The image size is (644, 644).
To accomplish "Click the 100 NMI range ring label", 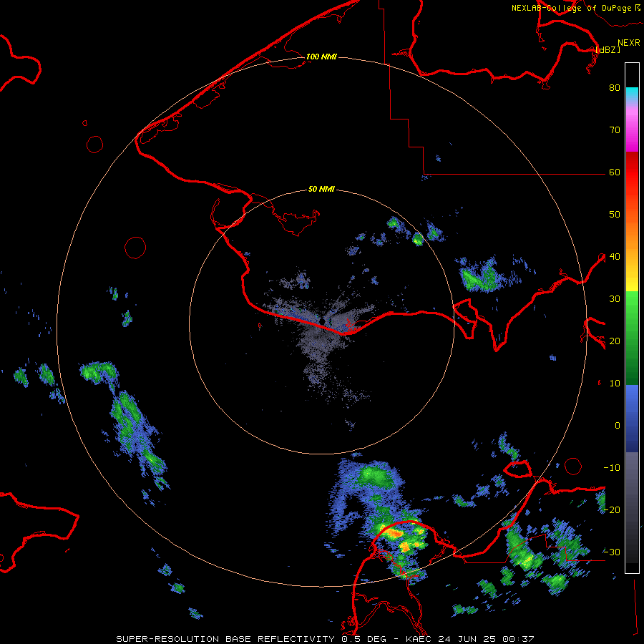I will pos(321,57).
